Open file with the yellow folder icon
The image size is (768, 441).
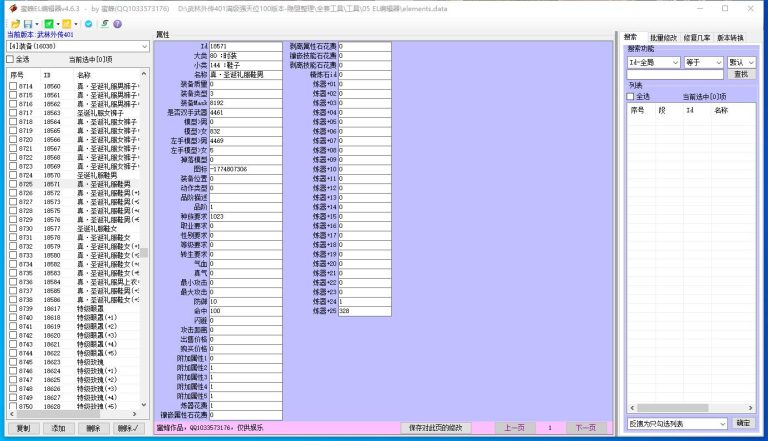(15, 24)
